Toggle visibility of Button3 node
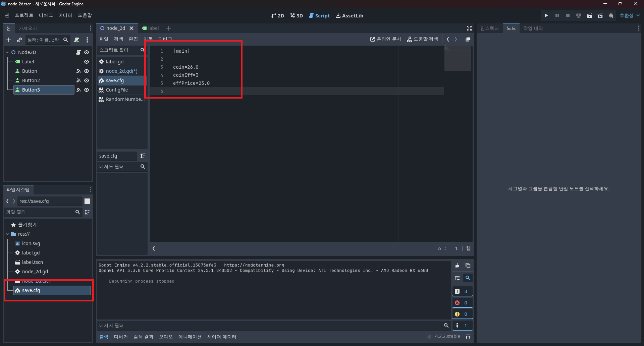This screenshot has height=346, width=644. pyautogui.click(x=87, y=90)
